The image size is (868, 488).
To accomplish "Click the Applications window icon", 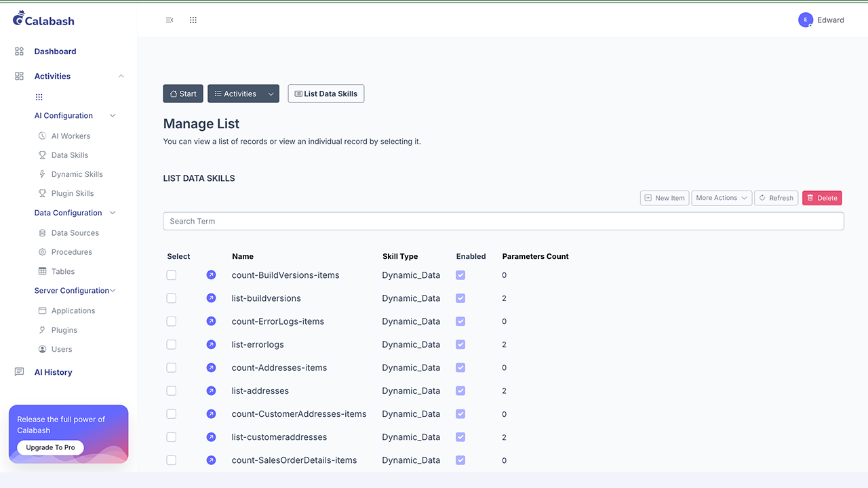I will [42, 311].
